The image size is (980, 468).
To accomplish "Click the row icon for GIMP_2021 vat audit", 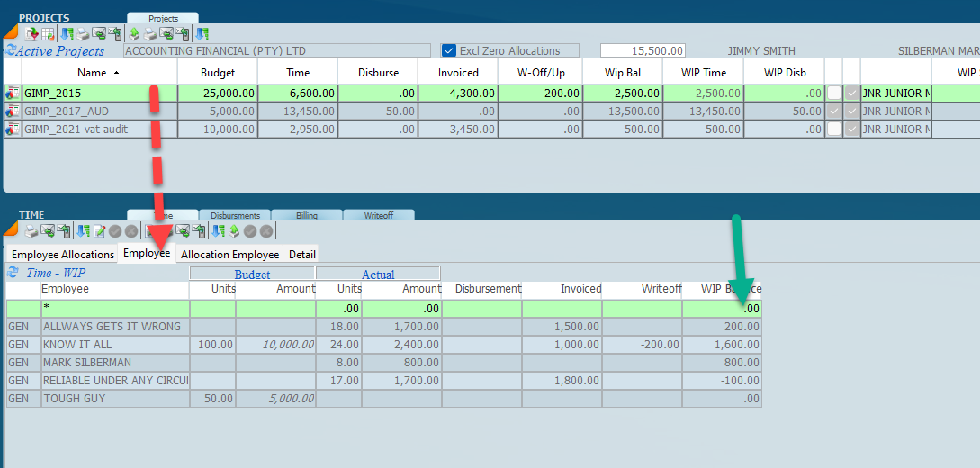I will (13, 129).
